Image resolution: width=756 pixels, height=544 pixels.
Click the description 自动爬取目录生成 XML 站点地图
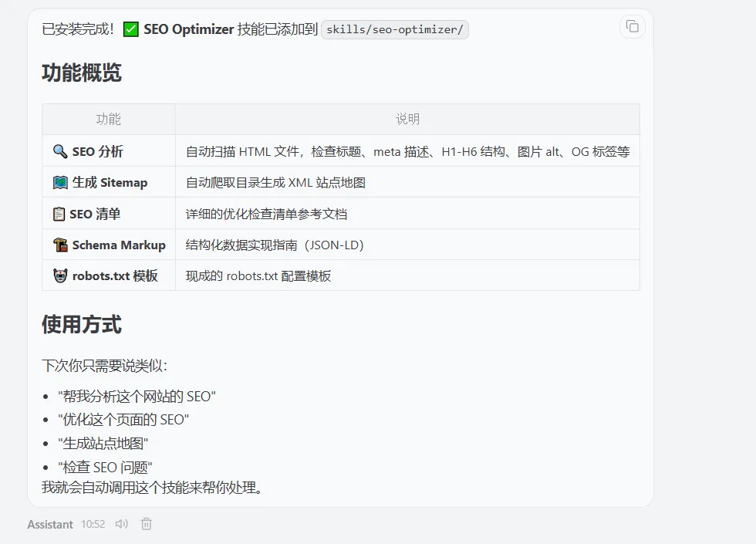pyautogui.click(x=275, y=183)
